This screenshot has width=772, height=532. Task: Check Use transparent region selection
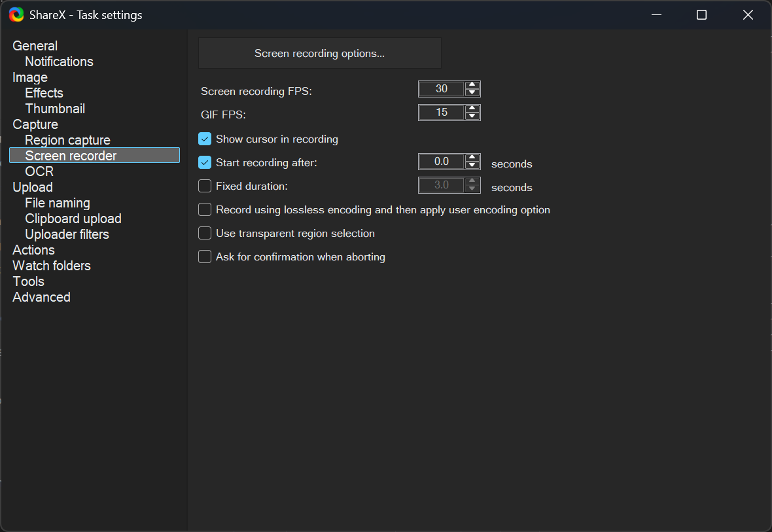pyautogui.click(x=205, y=233)
